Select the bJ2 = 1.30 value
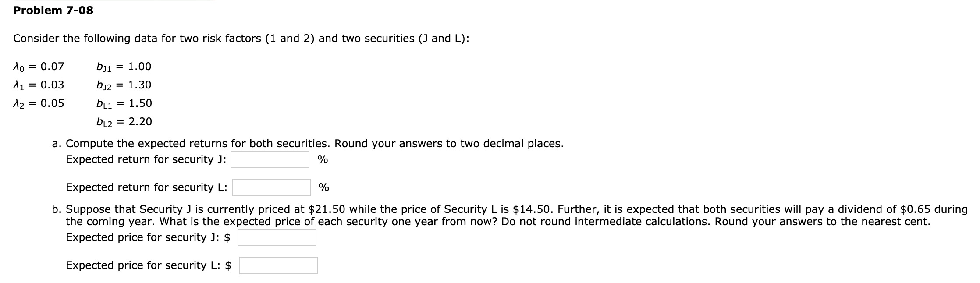Image resolution: width=980 pixels, height=283 pixels. 124,85
